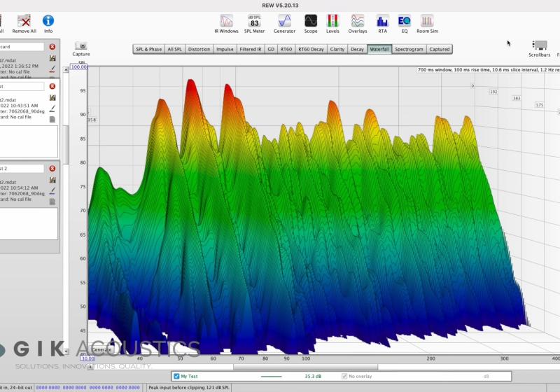
Task: Click the Capture camera icon
Action: 80,46
